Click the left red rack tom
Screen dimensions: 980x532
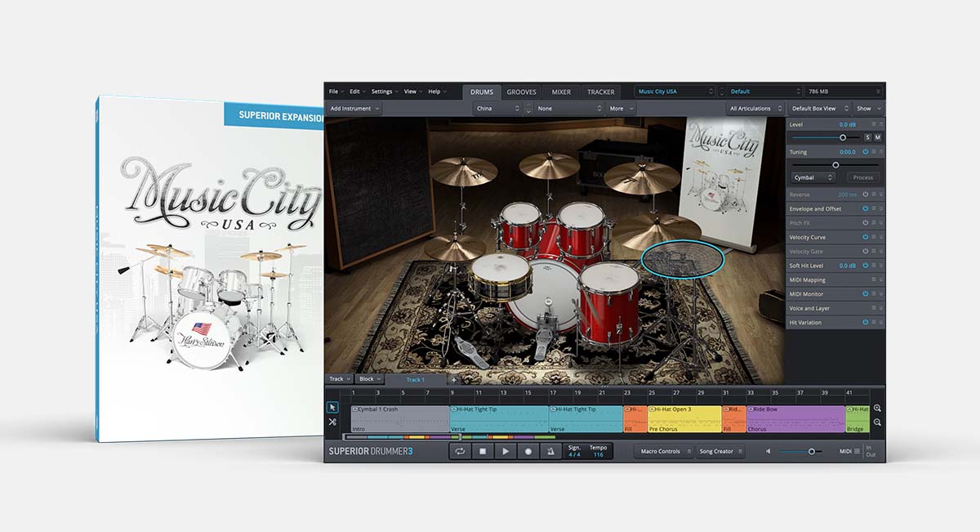tap(520, 224)
